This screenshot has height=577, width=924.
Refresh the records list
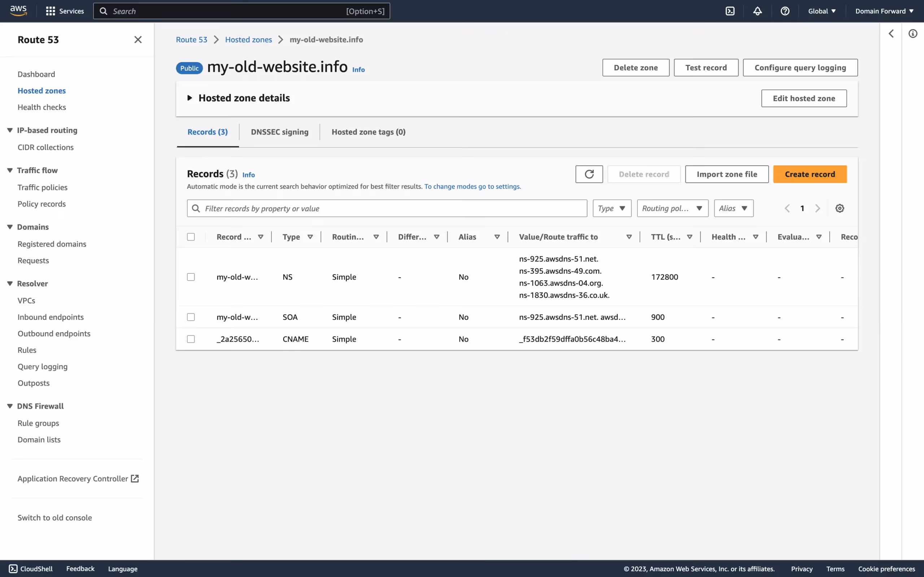click(588, 173)
